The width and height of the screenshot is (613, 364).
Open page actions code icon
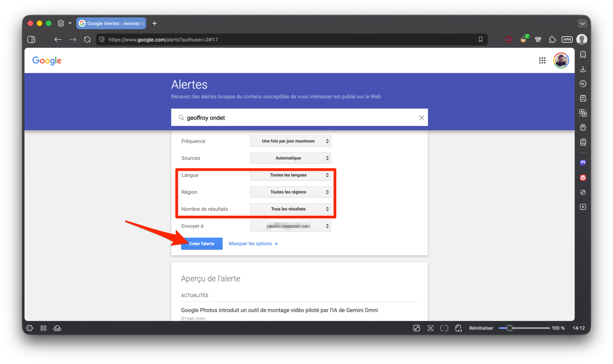click(x=458, y=328)
